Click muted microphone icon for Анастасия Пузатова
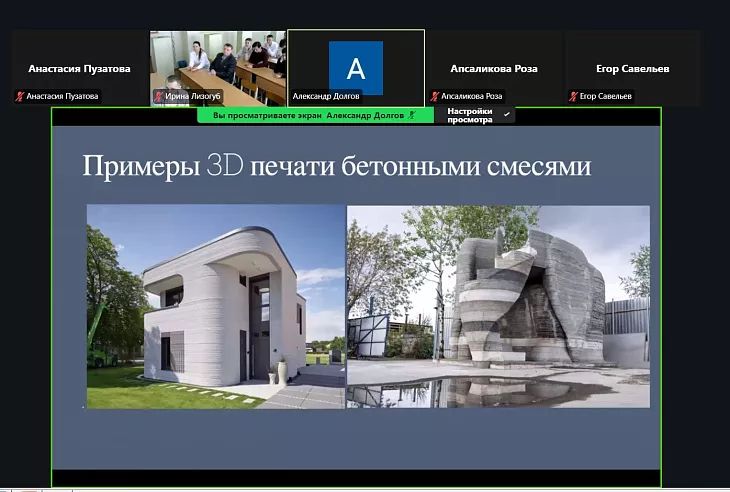This screenshot has height=492, width=730. tap(20, 96)
